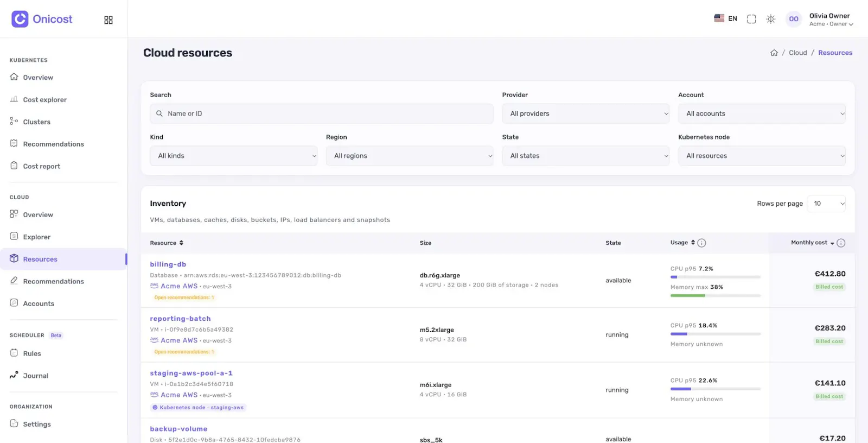Screen dimensions: 868x443
Task: Toggle the sidebar grid menu icon
Action: pos(108,20)
